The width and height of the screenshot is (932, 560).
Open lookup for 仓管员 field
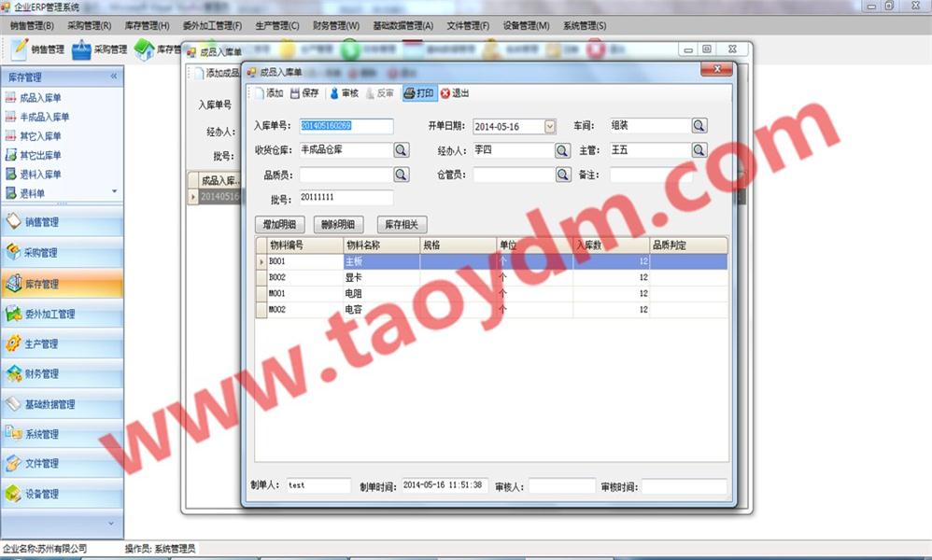click(563, 174)
